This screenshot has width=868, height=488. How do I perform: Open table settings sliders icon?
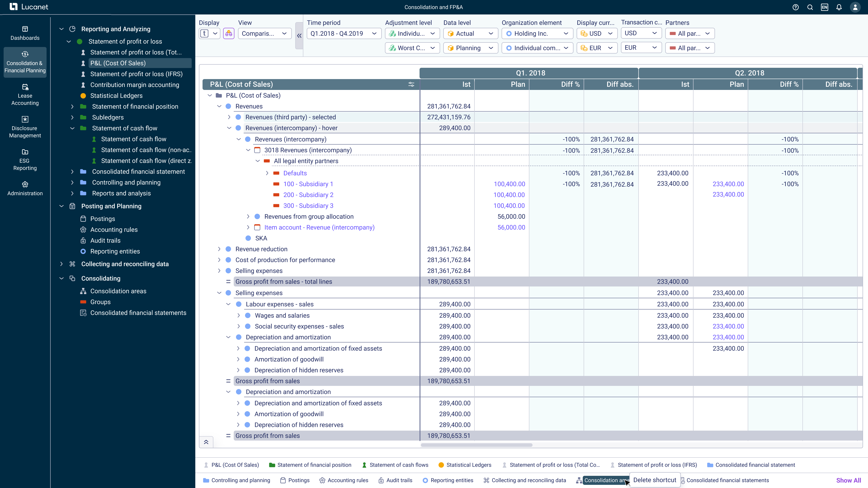pyautogui.click(x=411, y=84)
